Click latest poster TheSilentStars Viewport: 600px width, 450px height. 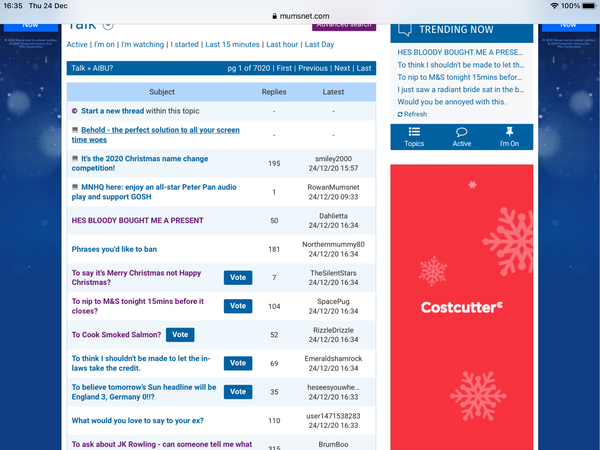[x=333, y=273]
